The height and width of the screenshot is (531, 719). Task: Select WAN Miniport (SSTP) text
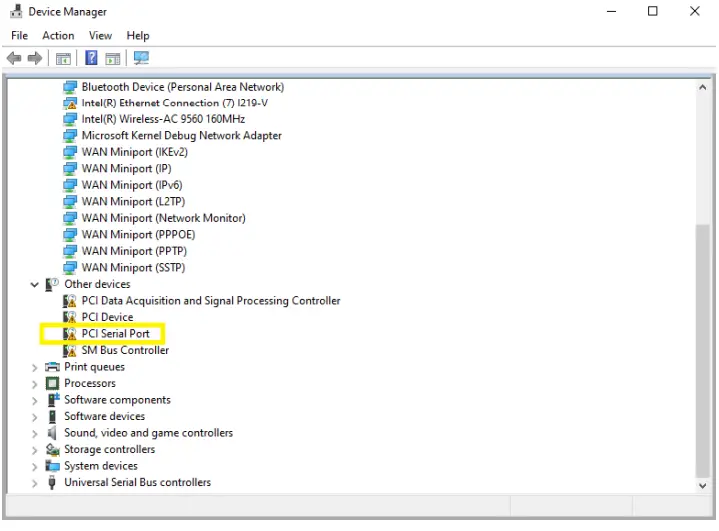tap(133, 267)
